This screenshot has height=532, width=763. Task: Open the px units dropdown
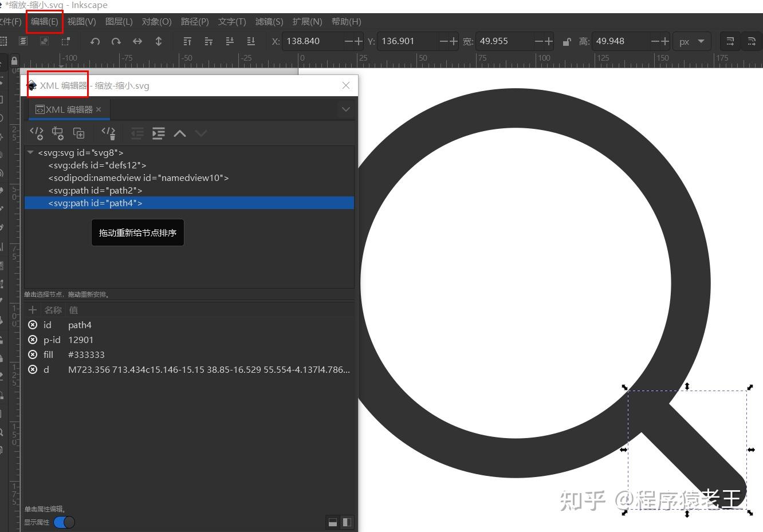(x=692, y=41)
